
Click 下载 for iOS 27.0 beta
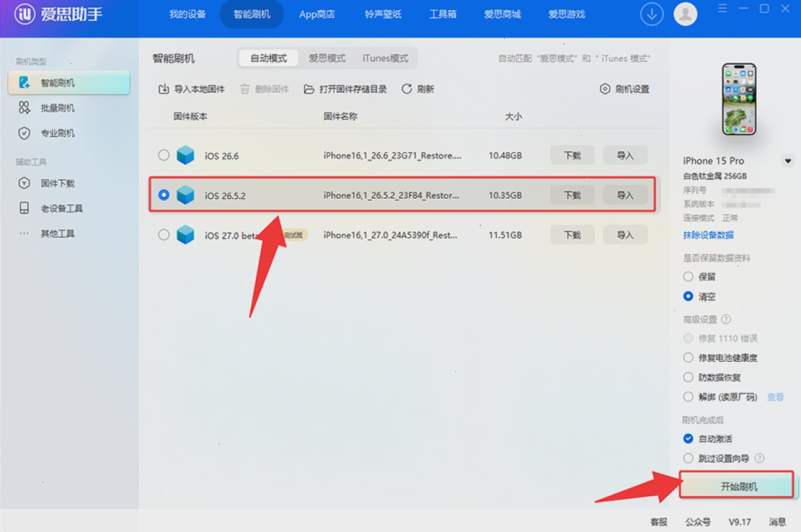572,235
